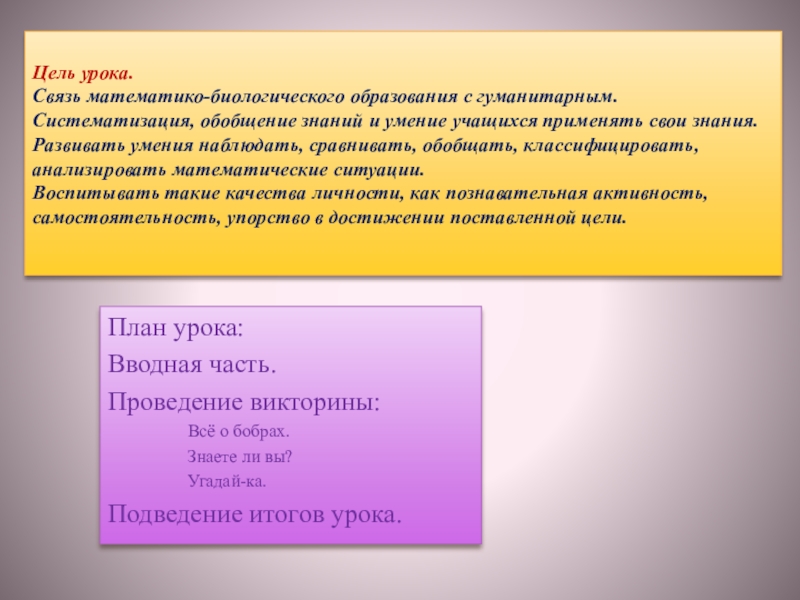Click the line starting 'Развивать умения наблюдать'
800x600 pixels.
[x=365, y=146]
